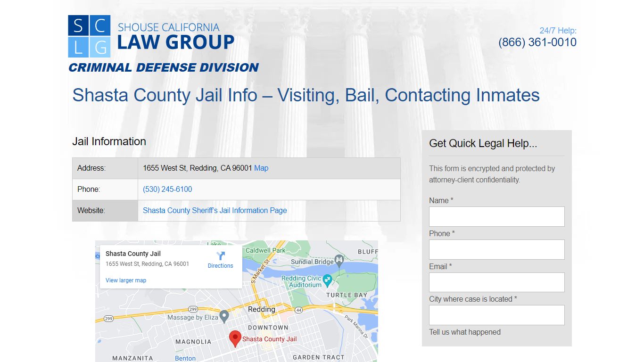Click DOWNTOWN label on map
The width and height of the screenshot is (644, 362).
click(268, 328)
